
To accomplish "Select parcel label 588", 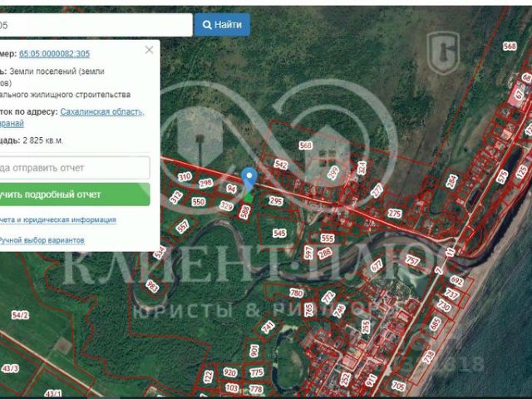I will pyautogui.click(x=244, y=212).
